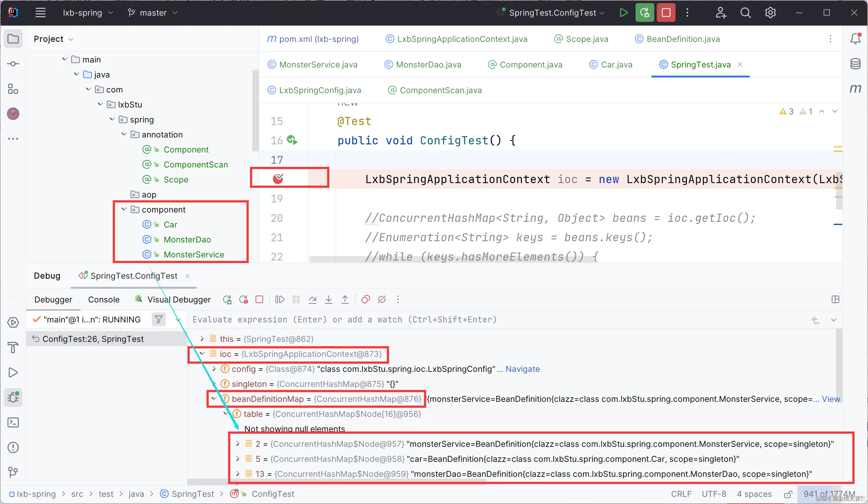Click the View Breakpoints icon
This screenshot has width=868, height=504.
click(366, 299)
